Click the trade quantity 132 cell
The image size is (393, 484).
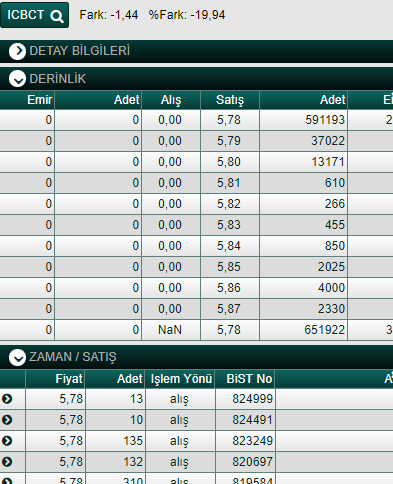(115, 462)
